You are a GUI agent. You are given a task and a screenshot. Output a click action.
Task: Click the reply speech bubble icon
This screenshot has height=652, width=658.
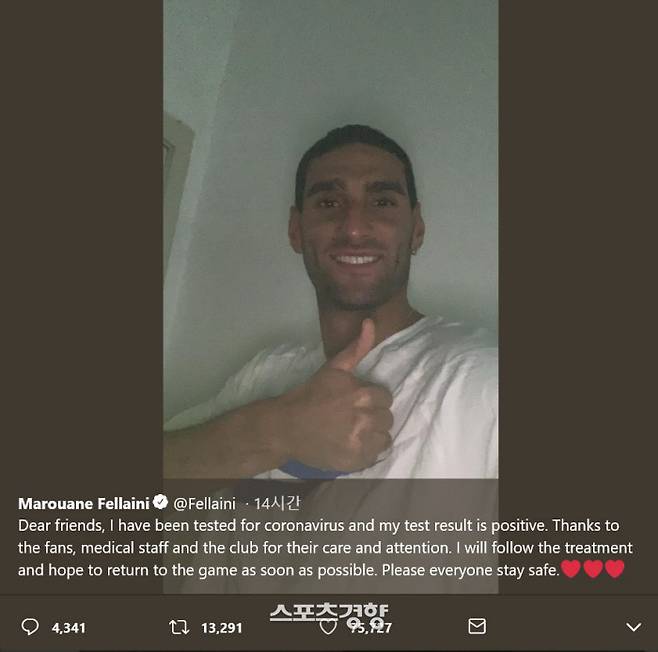(30, 627)
